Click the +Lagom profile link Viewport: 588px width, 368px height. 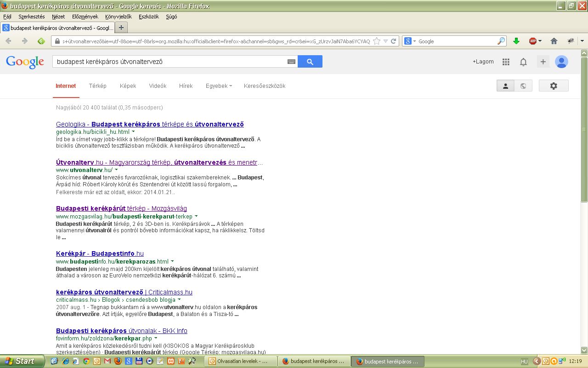pos(483,62)
